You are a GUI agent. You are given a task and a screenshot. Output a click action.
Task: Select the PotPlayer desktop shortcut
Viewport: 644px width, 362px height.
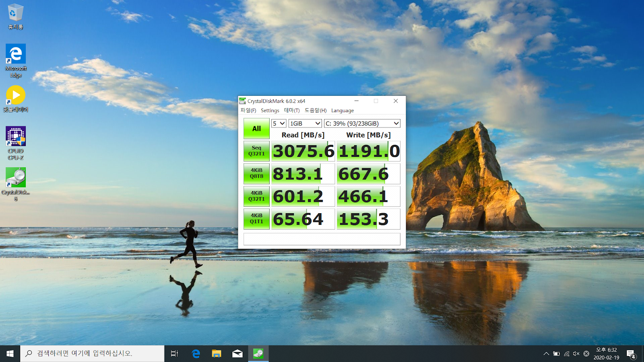click(x=16, y=99)
